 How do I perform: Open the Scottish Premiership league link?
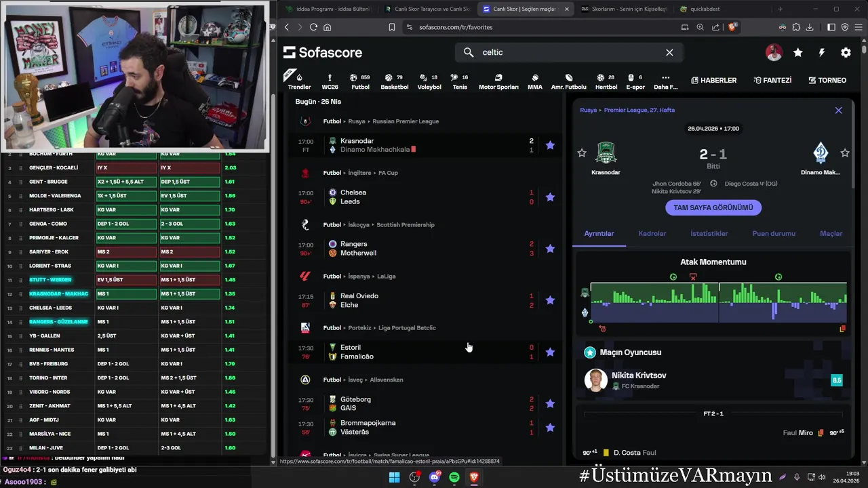406,224
